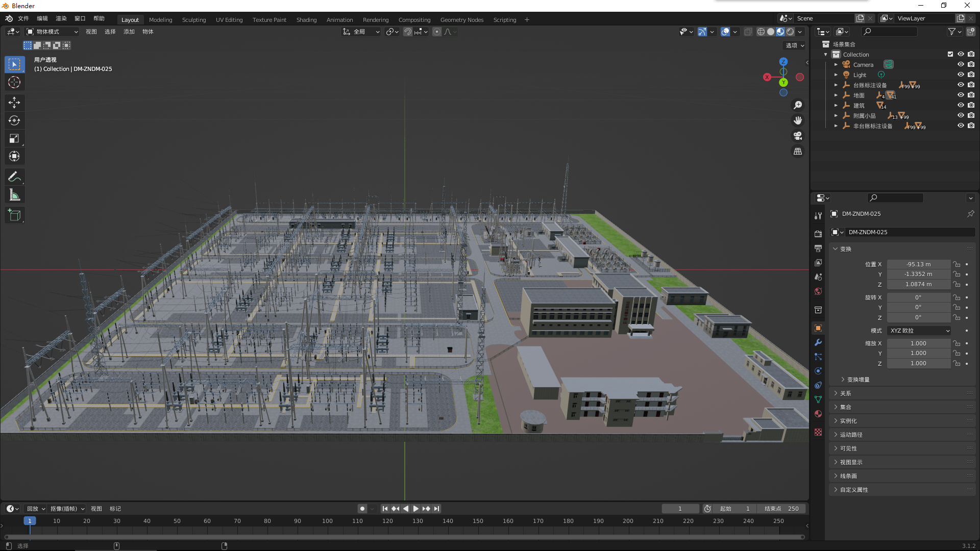The image size is (980, 551).
Task: Open the 标记 timeline menu
Action: 115,509
